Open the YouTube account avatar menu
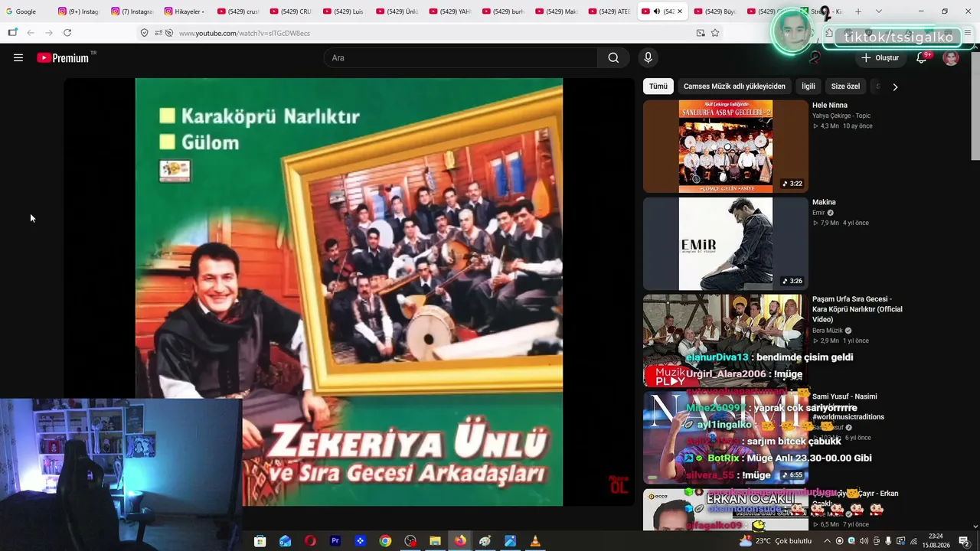The width and height of the screenshot is (980, 551). pos(951,57)
